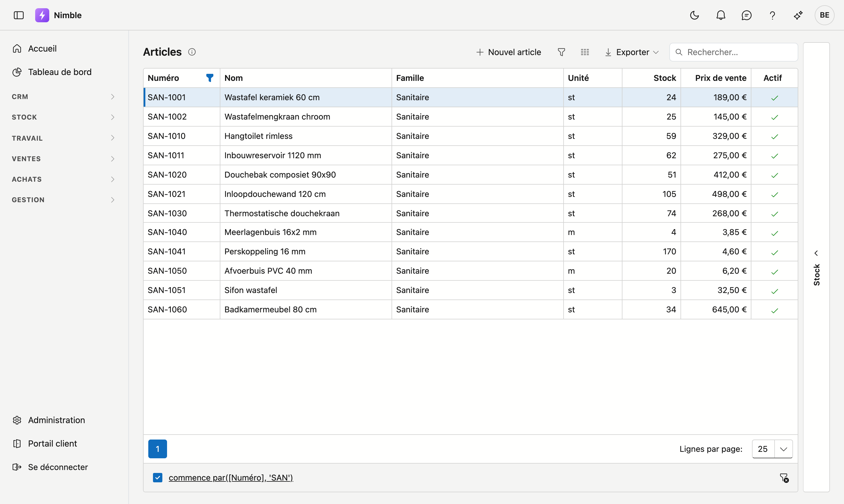Open notifications bell
844x504 pixels.
pyautogui.click(x=721, y=15)
